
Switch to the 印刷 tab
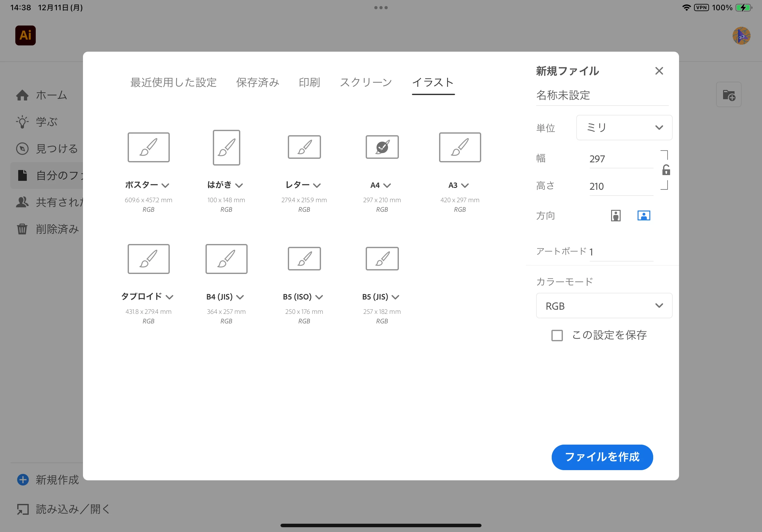pos(309,83)
